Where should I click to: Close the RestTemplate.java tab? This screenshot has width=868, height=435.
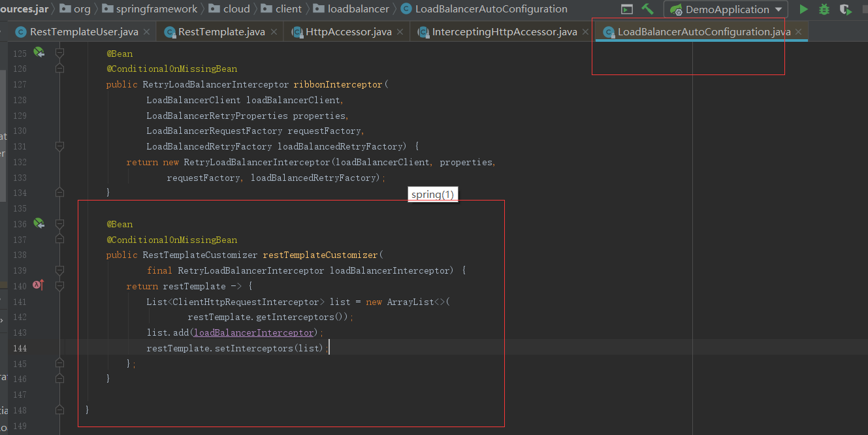[273, 32]
